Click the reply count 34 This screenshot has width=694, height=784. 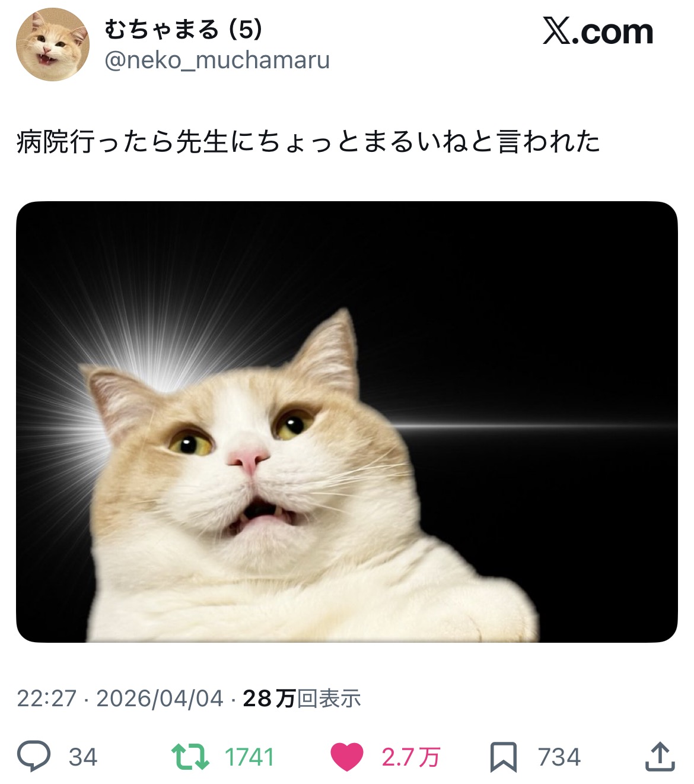(83, 758)
